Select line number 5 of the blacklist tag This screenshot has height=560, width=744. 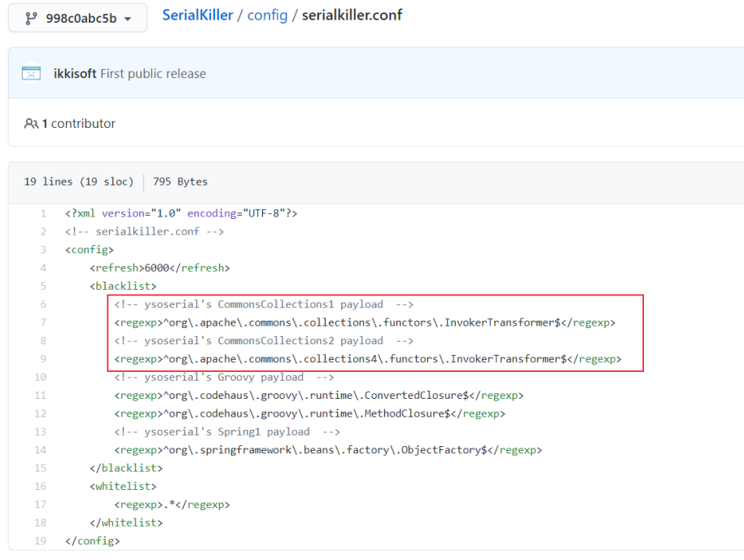[42, 286]
